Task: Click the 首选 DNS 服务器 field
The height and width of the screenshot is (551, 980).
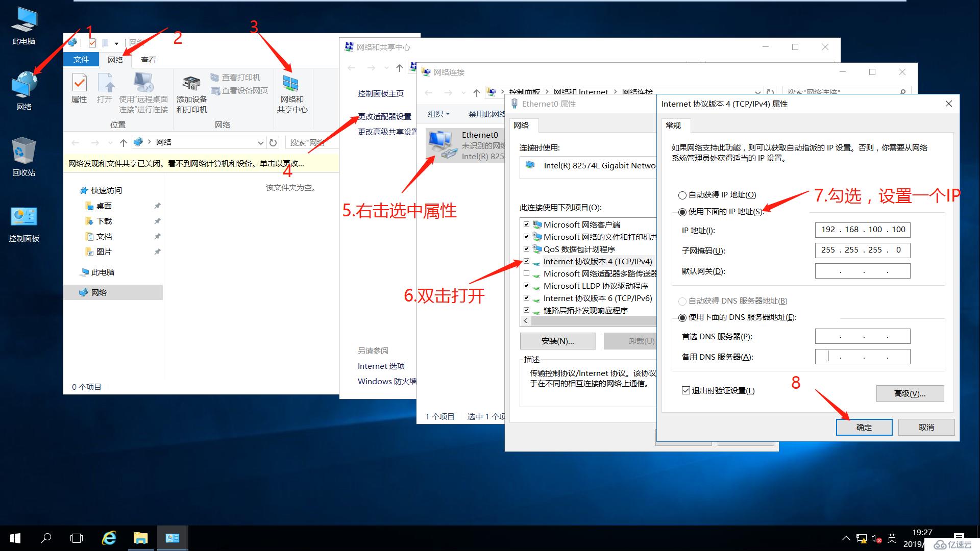Action: (x=863, y=336)
